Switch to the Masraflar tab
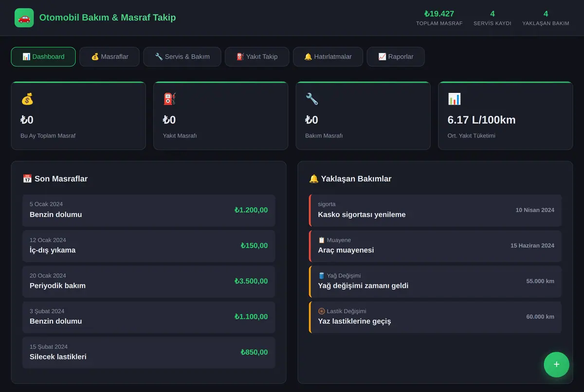 pos(109,56)
